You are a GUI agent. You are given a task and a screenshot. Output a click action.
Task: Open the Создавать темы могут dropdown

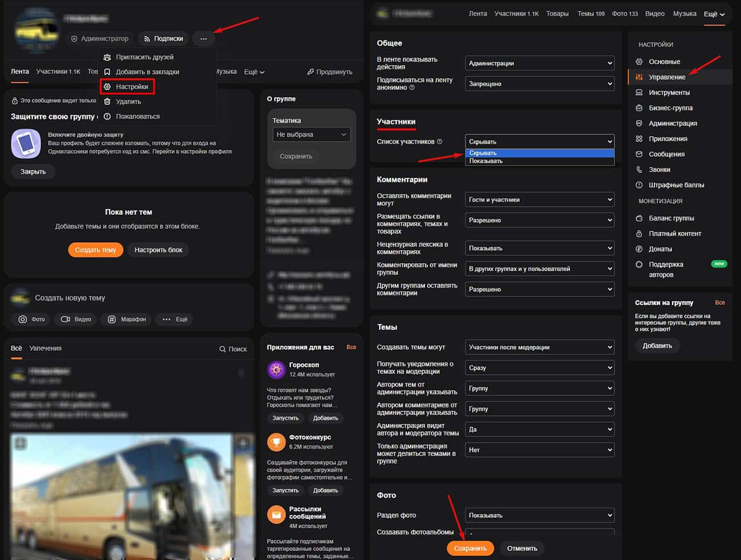click(x=540, y=347)
